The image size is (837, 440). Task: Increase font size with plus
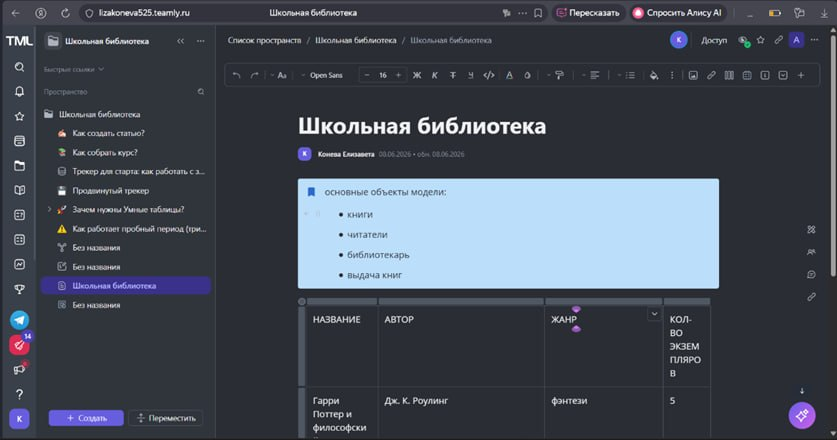click(398, 75)
